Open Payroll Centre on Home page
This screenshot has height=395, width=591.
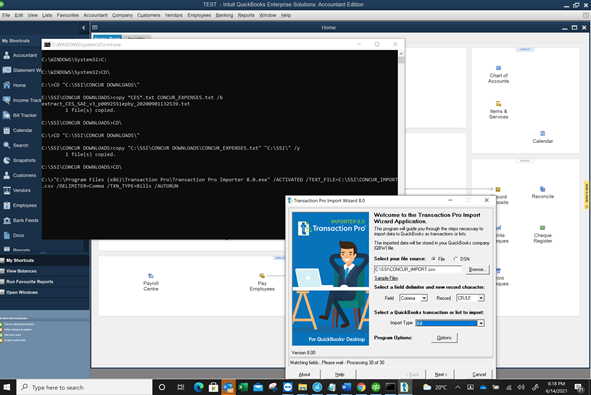click(151, 282)
